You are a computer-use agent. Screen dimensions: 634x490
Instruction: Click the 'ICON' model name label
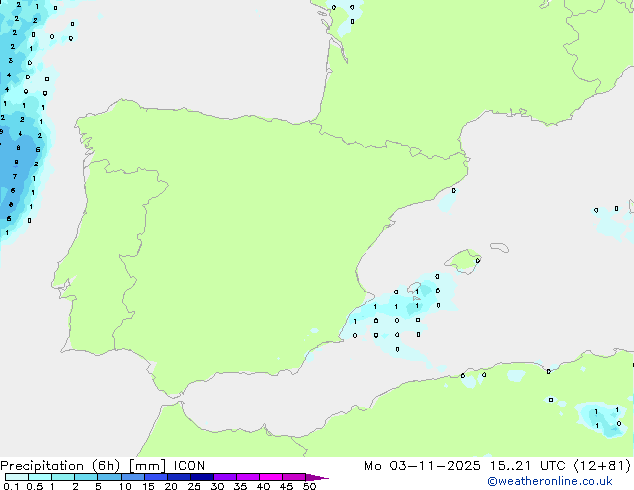tap(189, 466)
